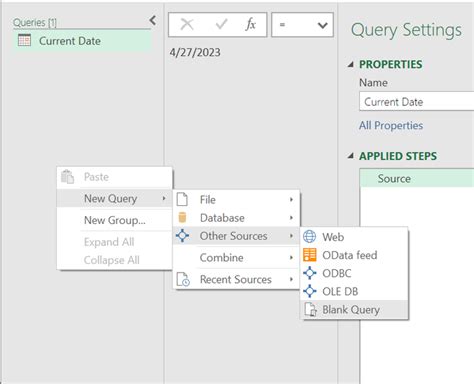Click the Queries [1] pane header
Image resolution: width=474 pixels, height=384 pixels.
click(x=35, y=23)
